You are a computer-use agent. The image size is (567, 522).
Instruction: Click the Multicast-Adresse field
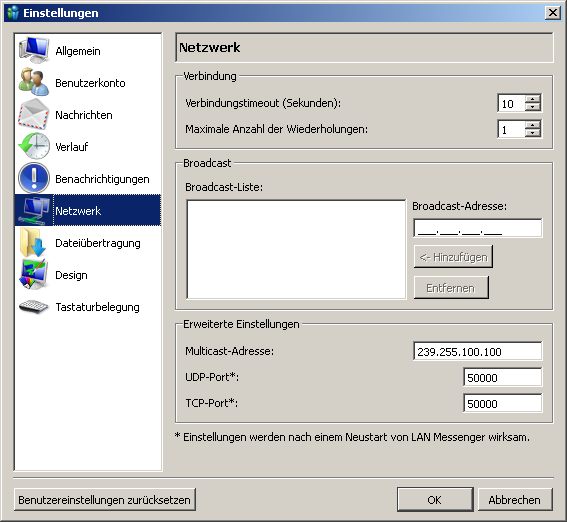[x=478, y=351]
